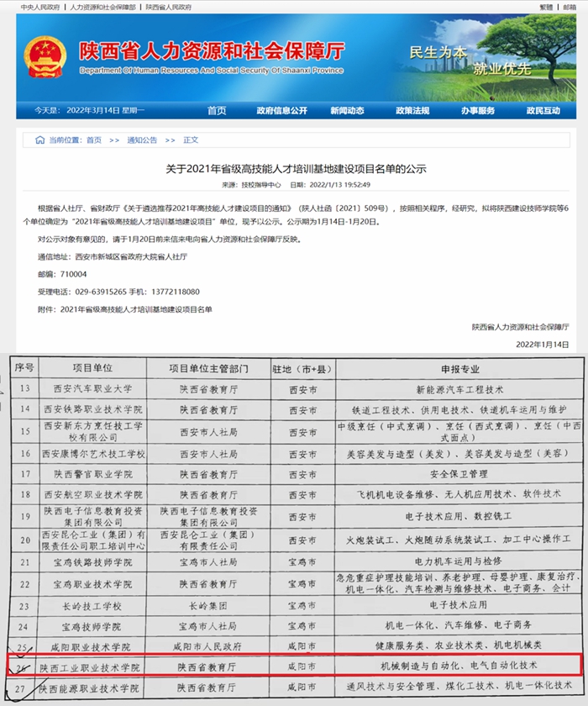588x706 pixels.
Task: Switch to traditional Chinese via 繁體
Action: tap(544, 6)
